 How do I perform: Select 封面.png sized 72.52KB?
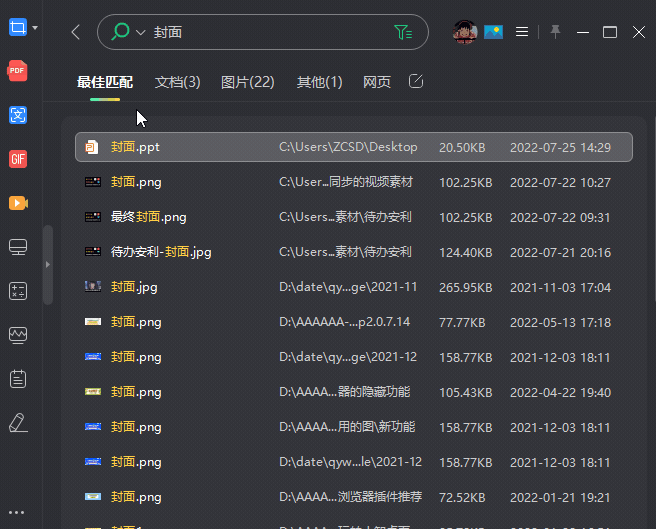click(354, 497)
